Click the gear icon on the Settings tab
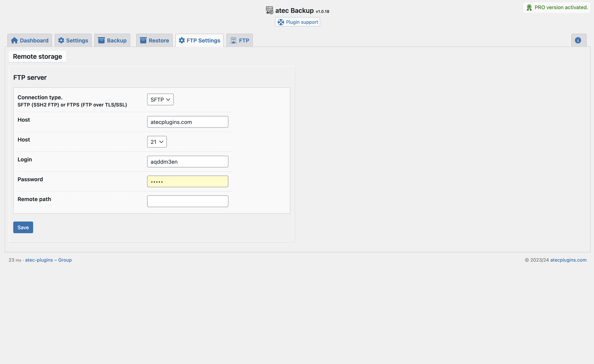 (x=61, y=40)
